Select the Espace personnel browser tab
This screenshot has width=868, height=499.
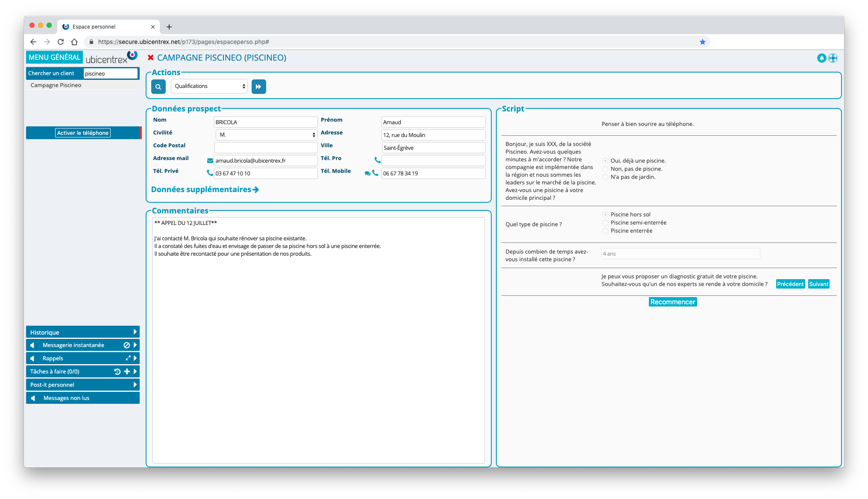(x=108, y=27)
